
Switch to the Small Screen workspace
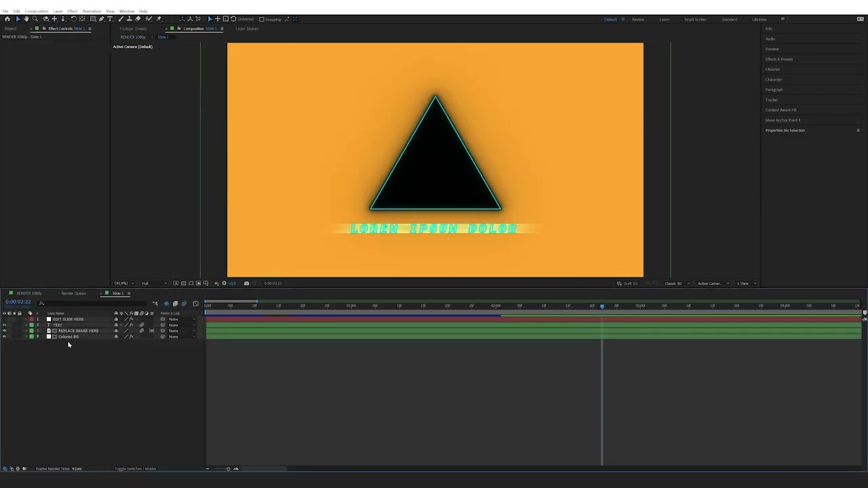(x=695, y=19)
